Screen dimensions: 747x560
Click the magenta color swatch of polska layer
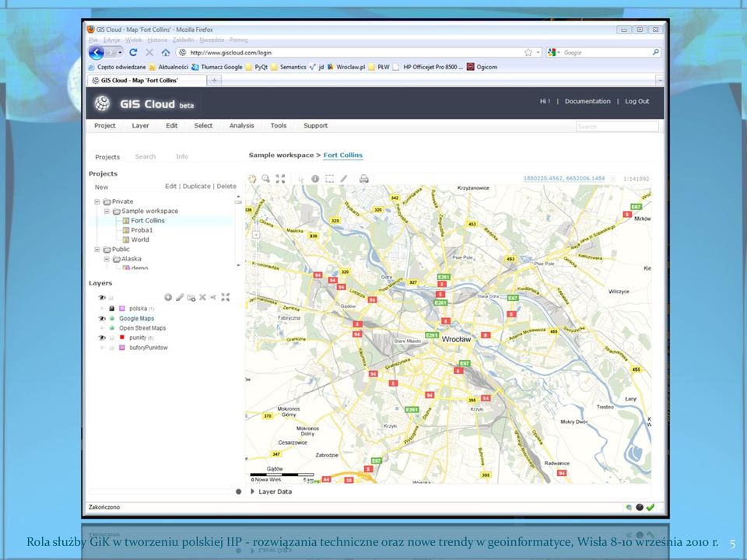click(x=122, y=309)
